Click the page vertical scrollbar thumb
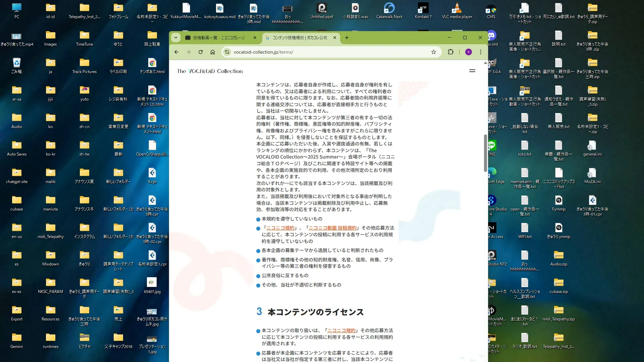Image resolution: width=644 pixels, height=362 pixels. [x=485, y=153]
